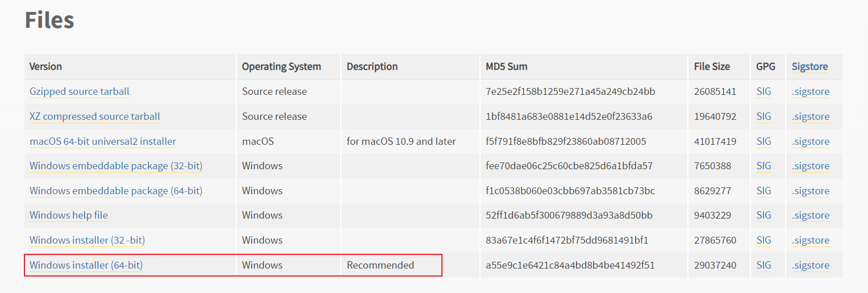
Task: Open .sigstore link for Gzipped source tarball
Action: coord(811,91)
